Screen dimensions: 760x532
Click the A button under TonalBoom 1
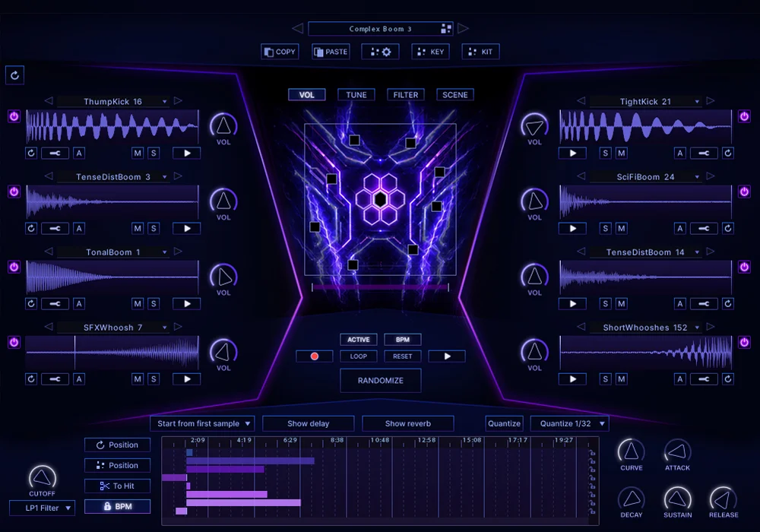pos(79,304)
